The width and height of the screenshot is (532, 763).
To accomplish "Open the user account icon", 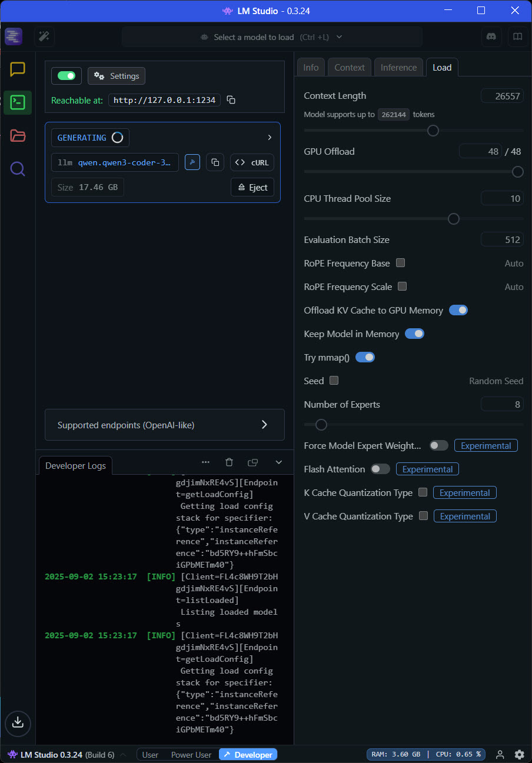I will pos(500,754).
